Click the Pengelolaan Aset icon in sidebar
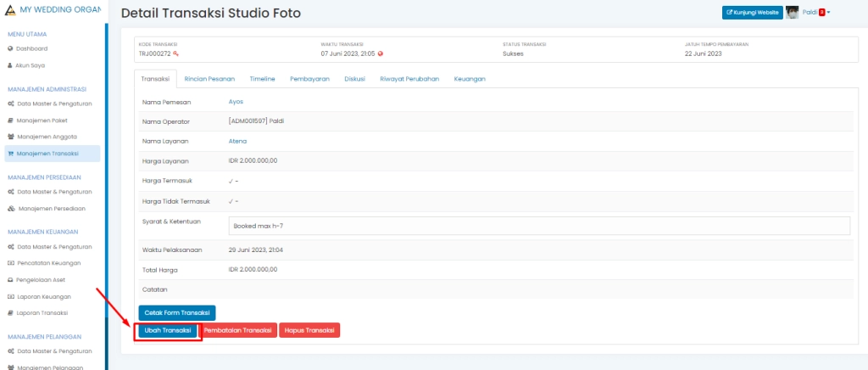The image size is (868, 370). pyautogui.click(x=10, y=279)
